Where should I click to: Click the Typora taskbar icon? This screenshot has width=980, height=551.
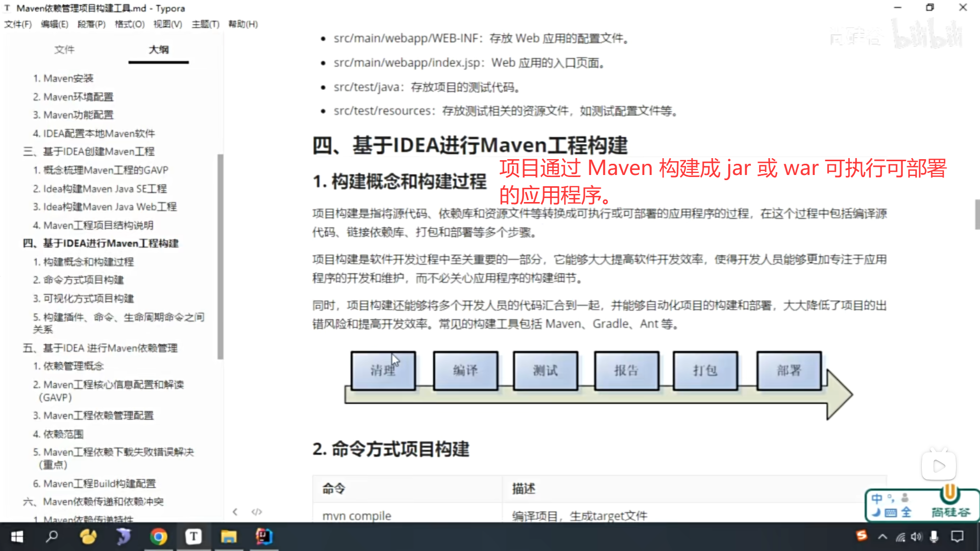pos(193,537)
